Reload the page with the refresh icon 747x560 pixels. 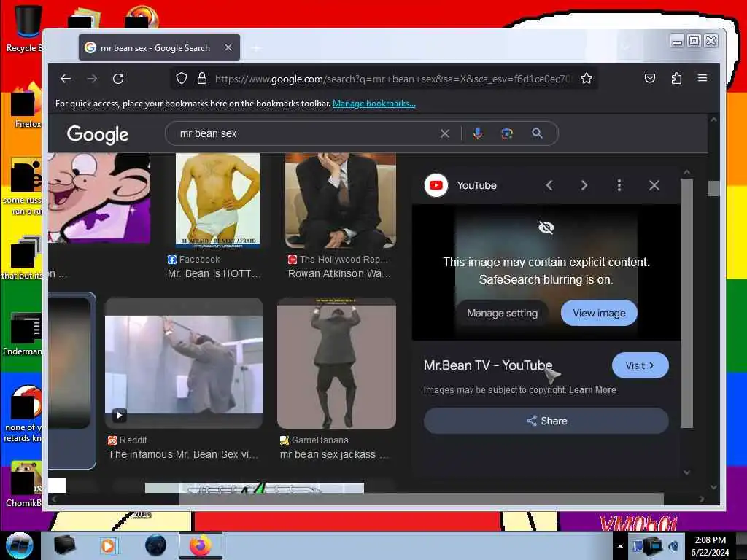pos(118,79)
